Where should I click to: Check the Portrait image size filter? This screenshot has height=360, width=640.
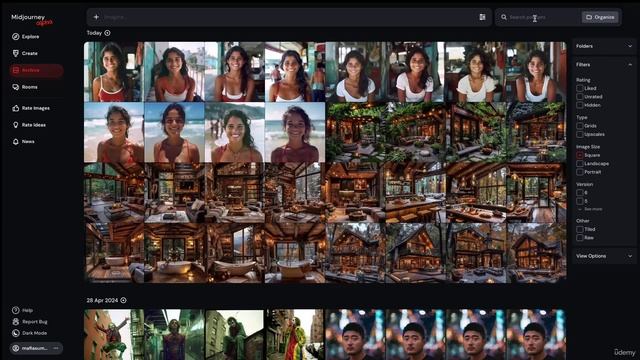coord(580,172)
